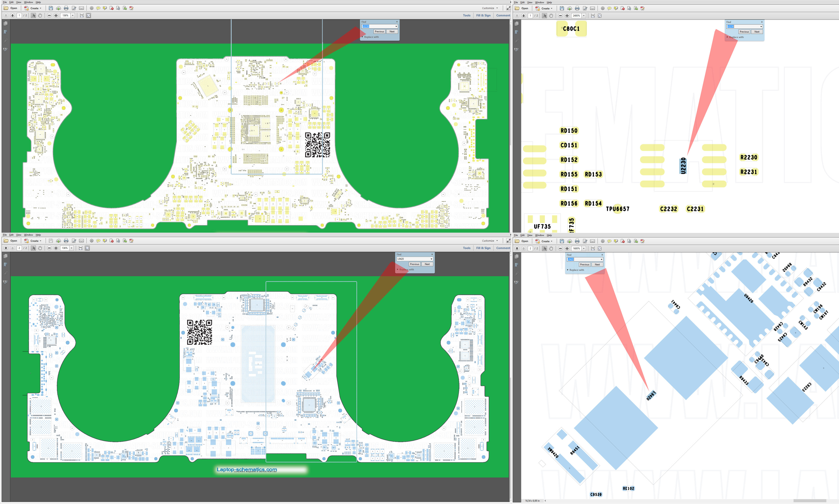Click the Save icon in the 2400% zoom window
This screenshot has height=504, width=839.
click(x=562, y=8)
